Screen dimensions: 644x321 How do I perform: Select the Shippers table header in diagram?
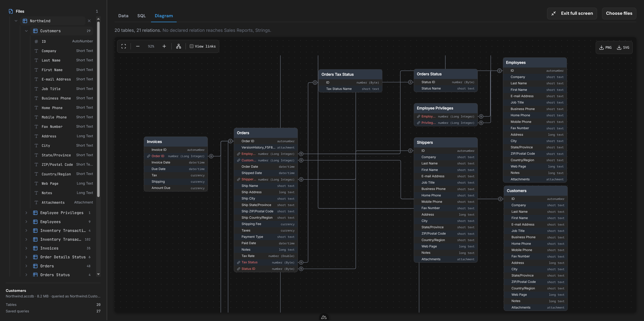[445, 143]
